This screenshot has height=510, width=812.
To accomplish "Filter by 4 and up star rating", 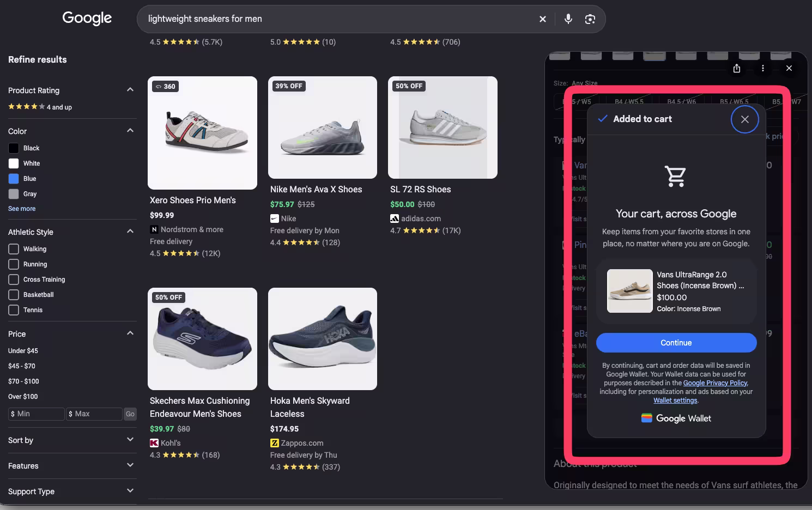I will pos(40,107).
